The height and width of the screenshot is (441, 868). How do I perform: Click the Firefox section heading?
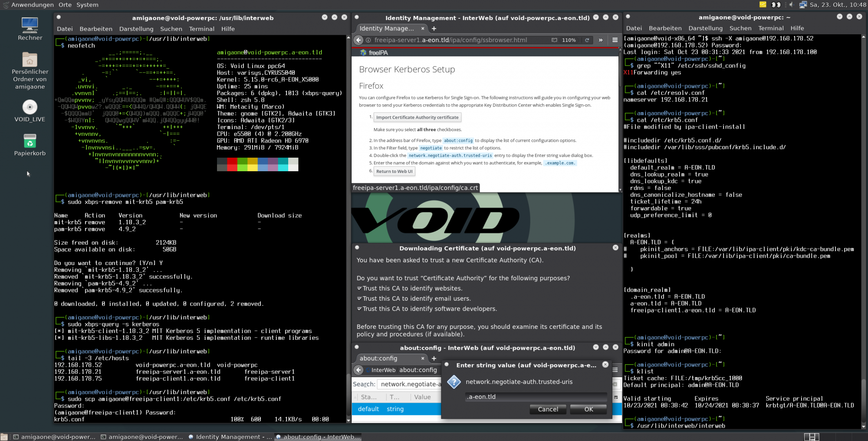(x=371, y=86)
